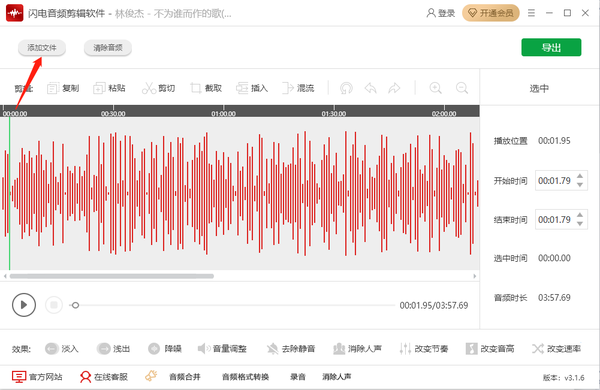Click the Insert (插入) tool icon
The width and height of the screenshot is (600, 390).
point(242,88)
